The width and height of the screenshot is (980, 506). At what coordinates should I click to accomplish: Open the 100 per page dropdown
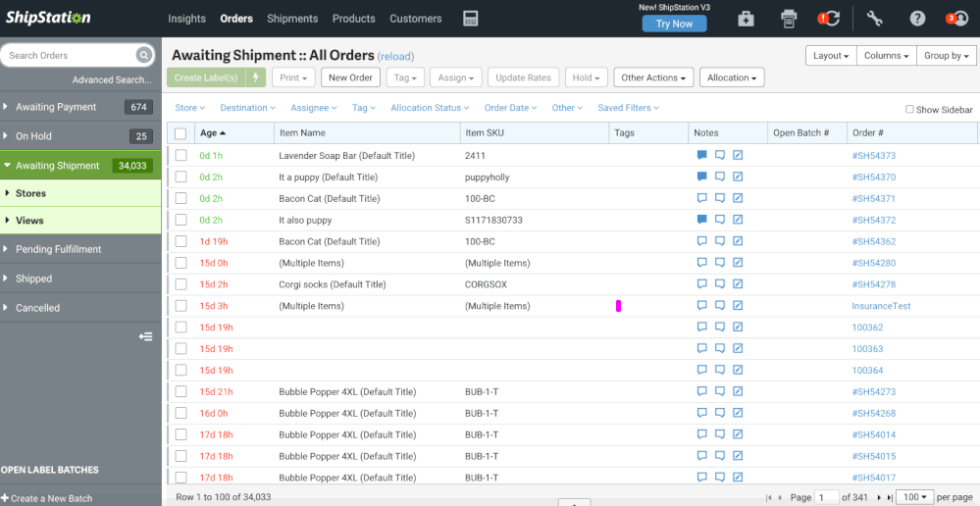(x=914, y=497)
